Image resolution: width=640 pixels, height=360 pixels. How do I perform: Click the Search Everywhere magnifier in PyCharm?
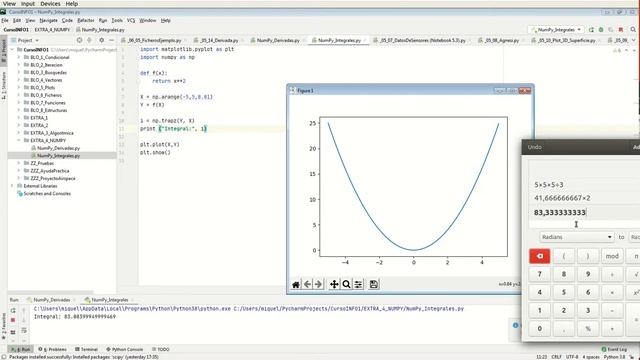click(x=633, y=29)
